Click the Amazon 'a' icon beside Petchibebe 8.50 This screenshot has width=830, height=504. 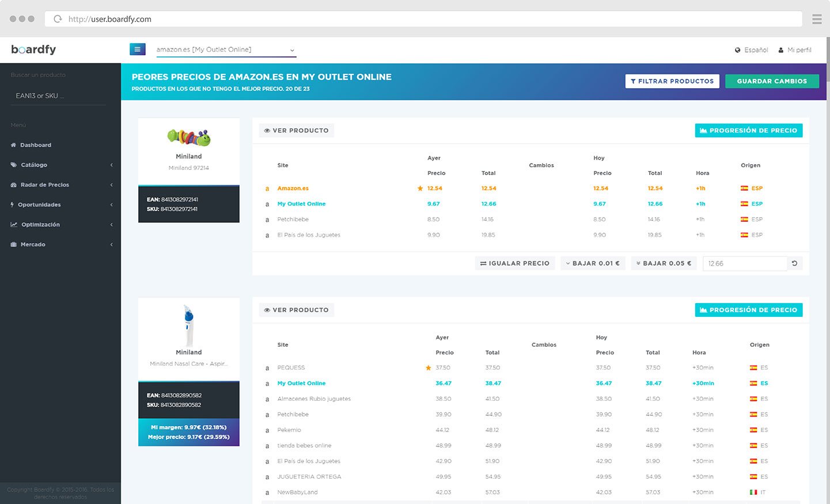(267, 219)
